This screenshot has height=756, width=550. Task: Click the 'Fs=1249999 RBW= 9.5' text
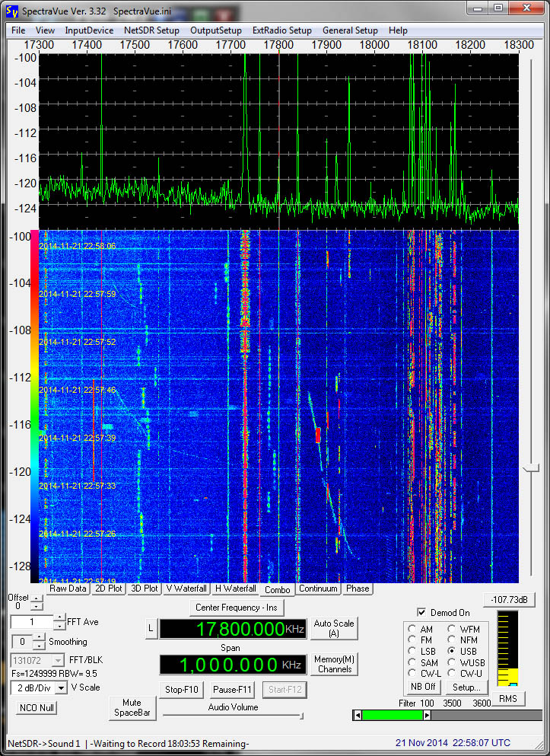55,673
